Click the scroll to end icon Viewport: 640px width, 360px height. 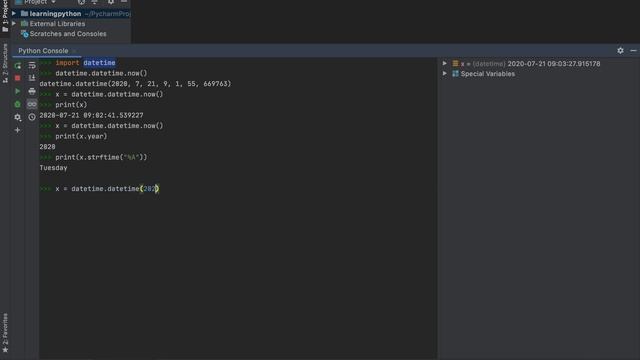[x=32, y=78]
